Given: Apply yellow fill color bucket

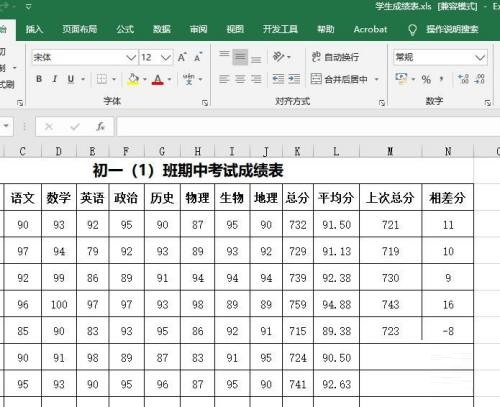Looking at the screenshot, I should pos(133,79).
